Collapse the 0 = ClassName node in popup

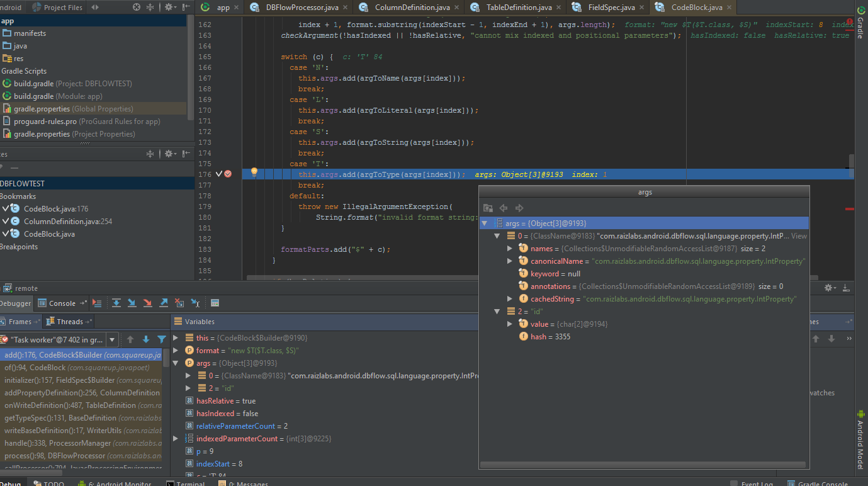[497, 236]
